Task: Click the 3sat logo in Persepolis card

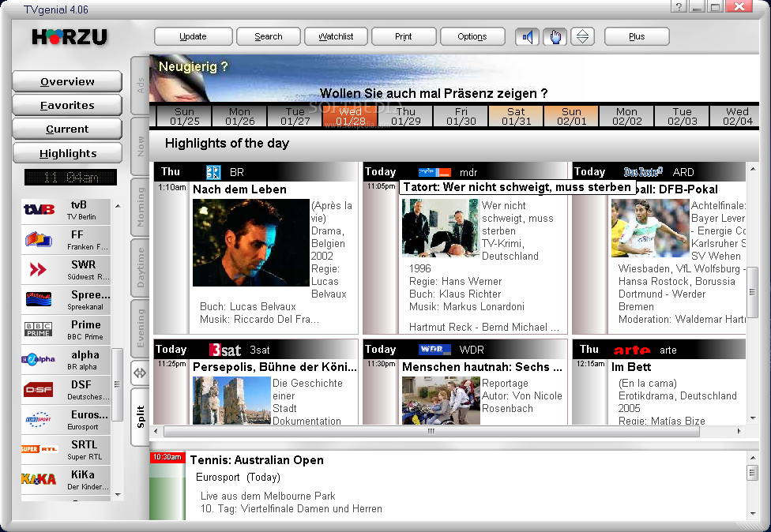Action: [x=225, y=350]
